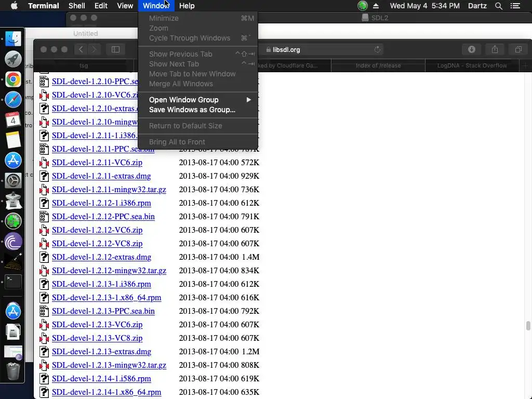Open SDL-devel-1.2.11-mingw32.tar.gz link

pos(109,190)
